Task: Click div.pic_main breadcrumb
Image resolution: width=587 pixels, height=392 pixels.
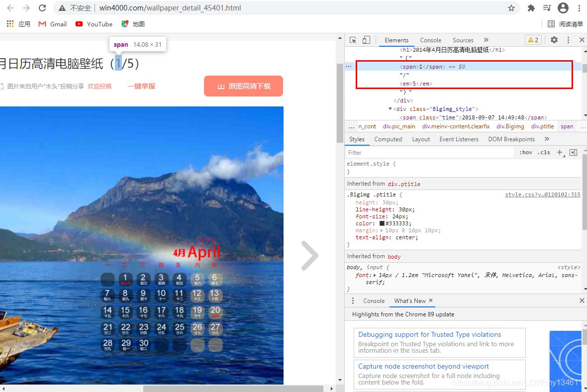Action: pyautogui.click(x=398, y=126)
